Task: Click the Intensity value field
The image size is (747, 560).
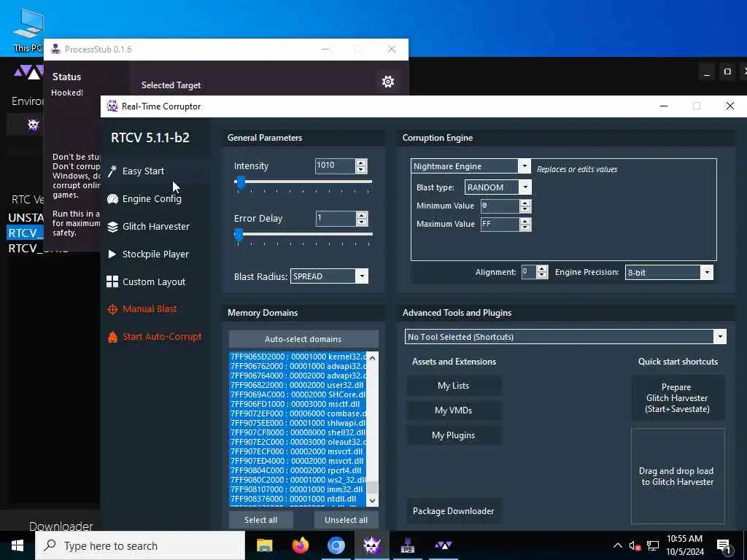Action: click(x=336, y=166)
